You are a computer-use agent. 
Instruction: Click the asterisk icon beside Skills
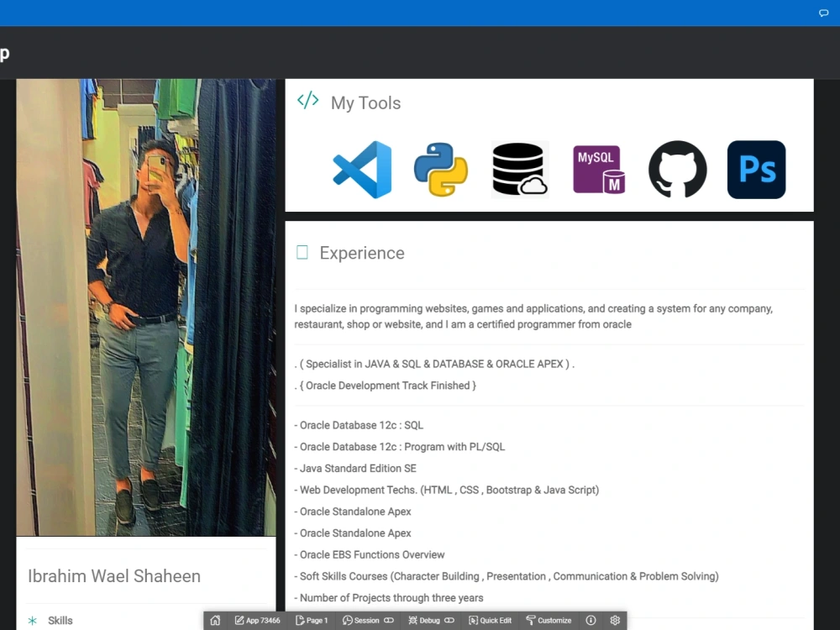(x=33, y=621)
